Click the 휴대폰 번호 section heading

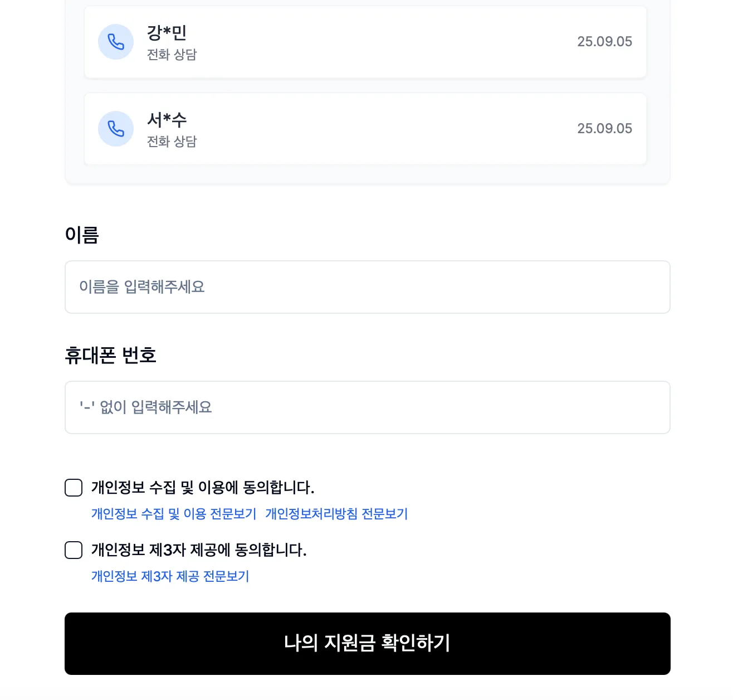pos(111,355)
